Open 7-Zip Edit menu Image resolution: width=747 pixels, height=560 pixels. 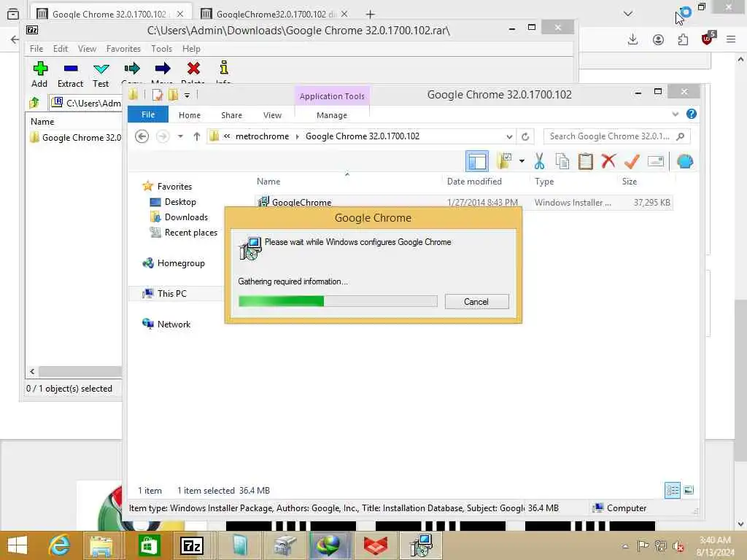[x=61, y=49]
